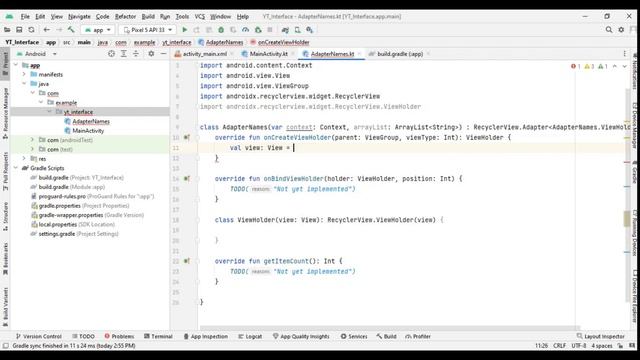Navigate back with the left arrow
The width and height of the screenshot is (640, 360).
point(47,30)
